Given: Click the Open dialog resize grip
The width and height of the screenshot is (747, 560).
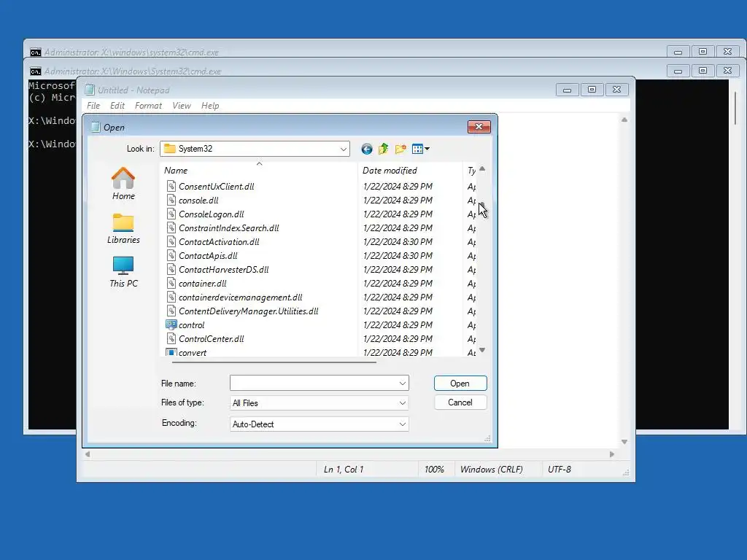Looking at the screenshot, I should coord(487,438).
